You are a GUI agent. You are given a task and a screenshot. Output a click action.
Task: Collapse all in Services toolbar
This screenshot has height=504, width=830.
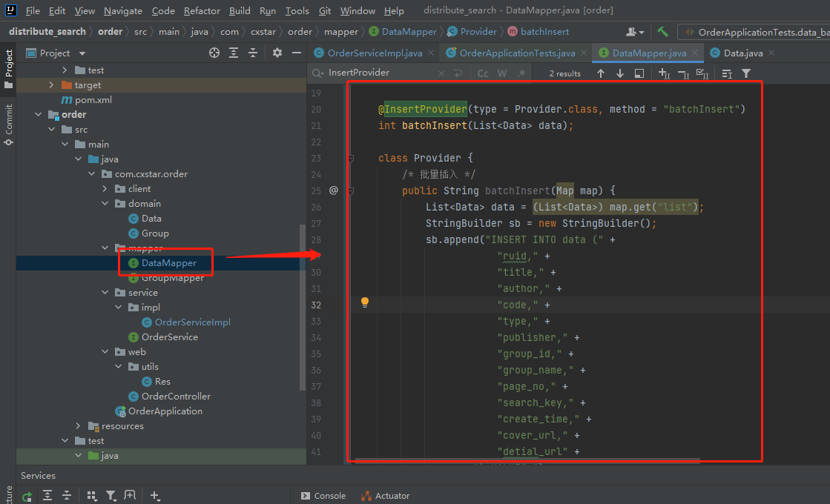67,496
